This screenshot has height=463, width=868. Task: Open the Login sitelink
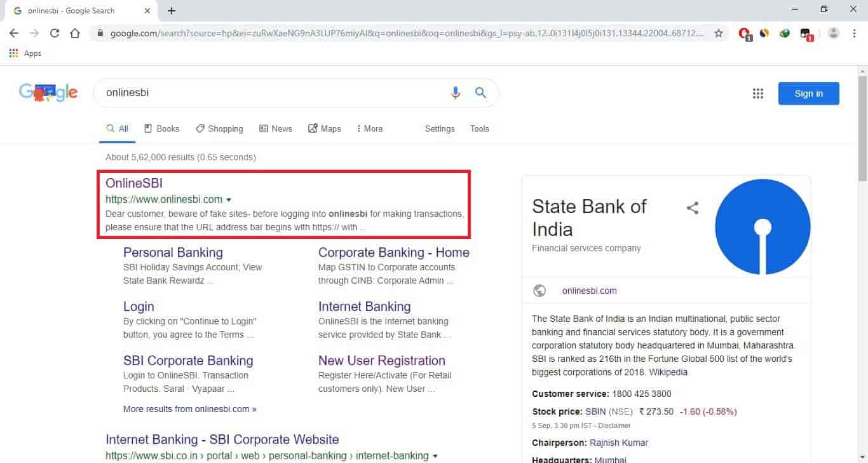click(x=139, y=307)
